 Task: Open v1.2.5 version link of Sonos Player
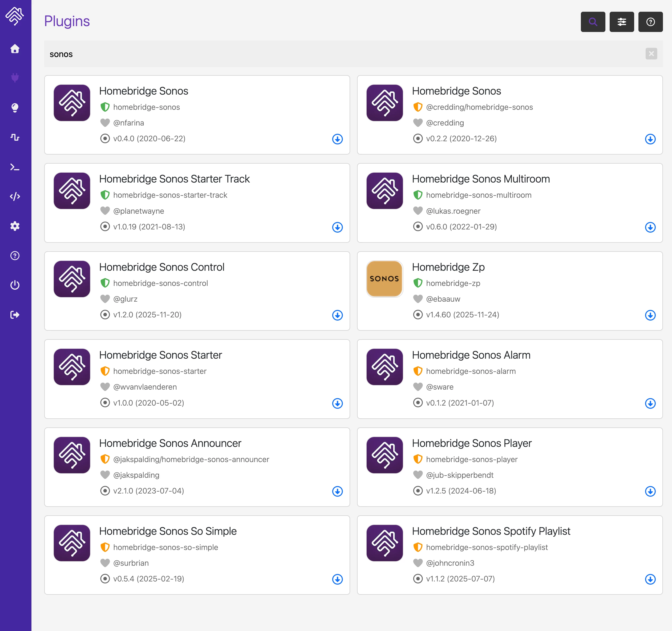461,491
